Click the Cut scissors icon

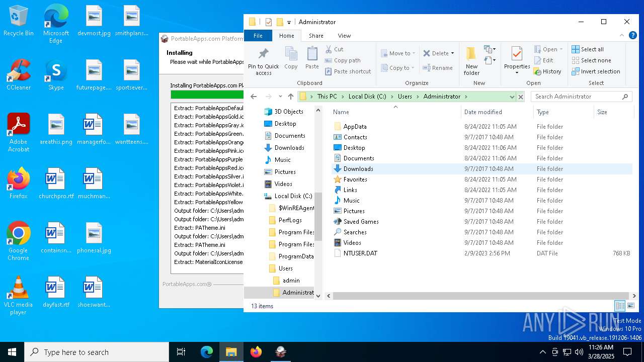[329, 49]
